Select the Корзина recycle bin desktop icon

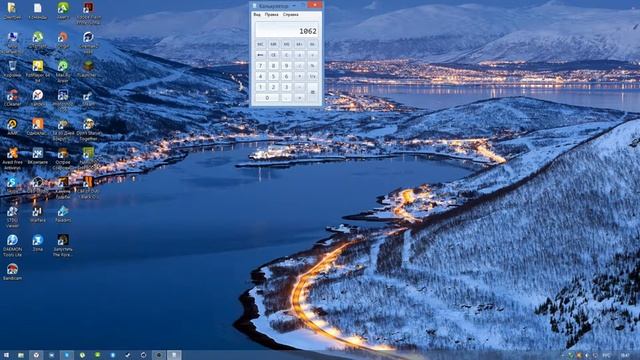pos(12,69)
